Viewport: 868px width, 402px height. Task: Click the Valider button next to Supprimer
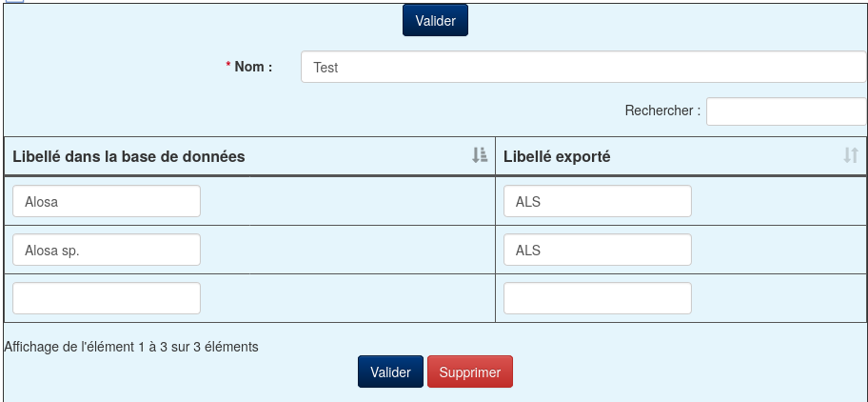(390, 372)
